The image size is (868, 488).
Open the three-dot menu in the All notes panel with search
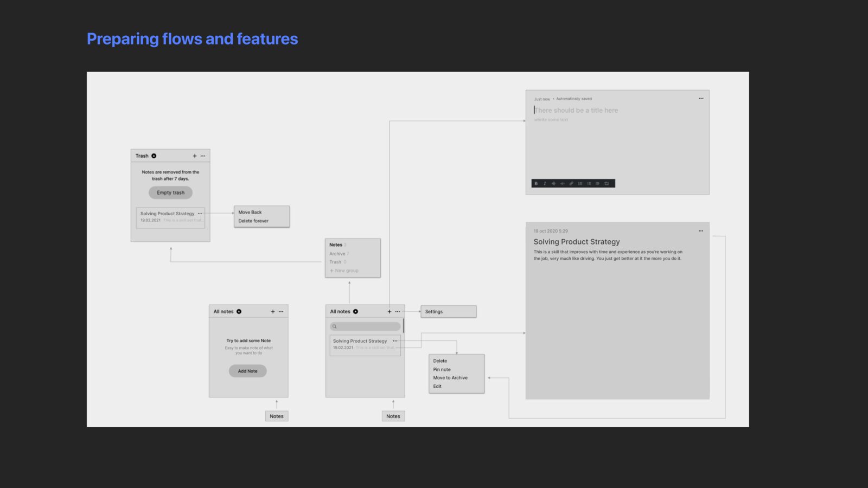[398, 311]
